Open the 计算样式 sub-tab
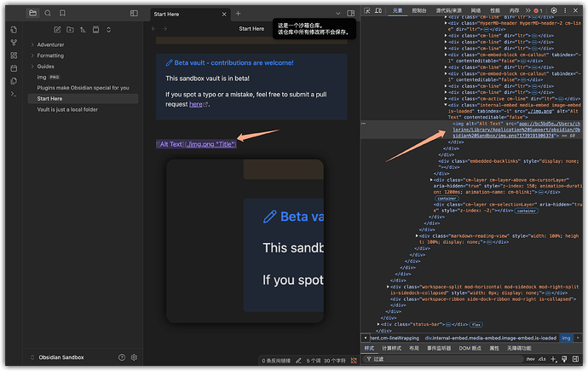 391,349
